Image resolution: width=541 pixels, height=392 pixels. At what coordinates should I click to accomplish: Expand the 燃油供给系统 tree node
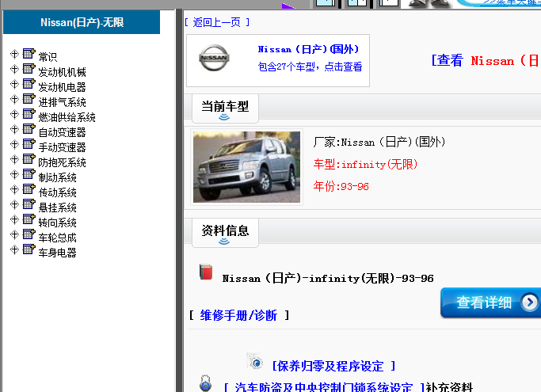pyautogui.click(x=14, y=114)
